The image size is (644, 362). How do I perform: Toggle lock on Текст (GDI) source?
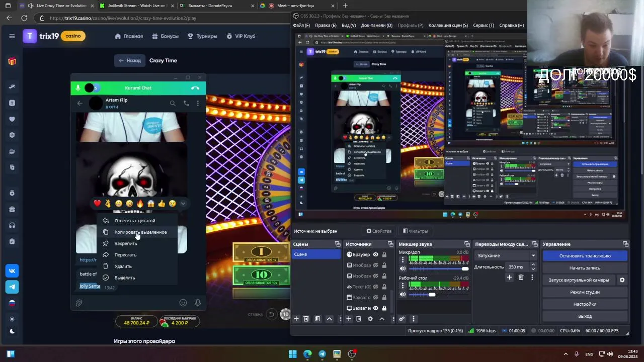click(x=384, y=287)
